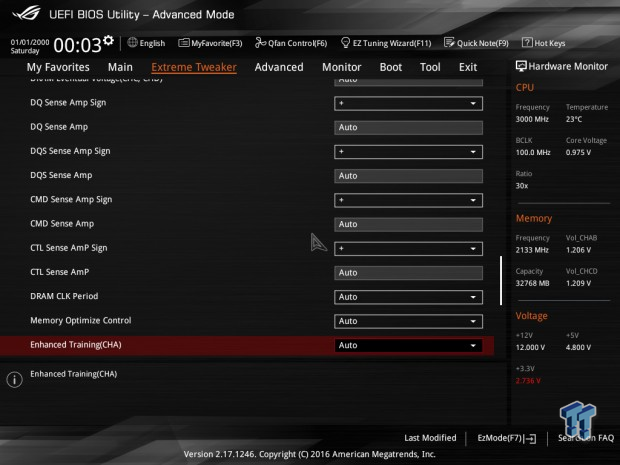Click the MyFavorite(F3) label
The width and height of the screenshot is (620, 465).
[x=217, y=43]
